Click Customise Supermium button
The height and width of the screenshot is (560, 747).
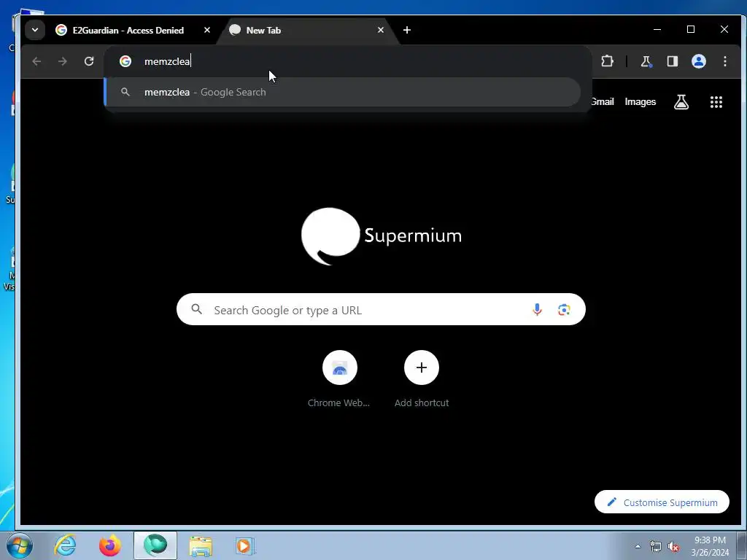tap(662, 502)
